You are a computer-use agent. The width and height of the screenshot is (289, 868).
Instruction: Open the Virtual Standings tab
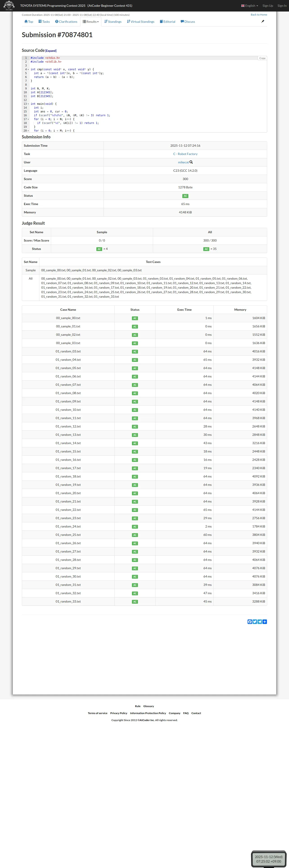[x=141, y=22]
